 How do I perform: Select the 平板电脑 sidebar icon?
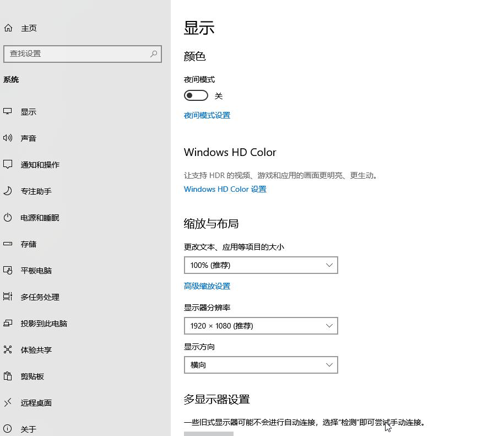[8, 270]
